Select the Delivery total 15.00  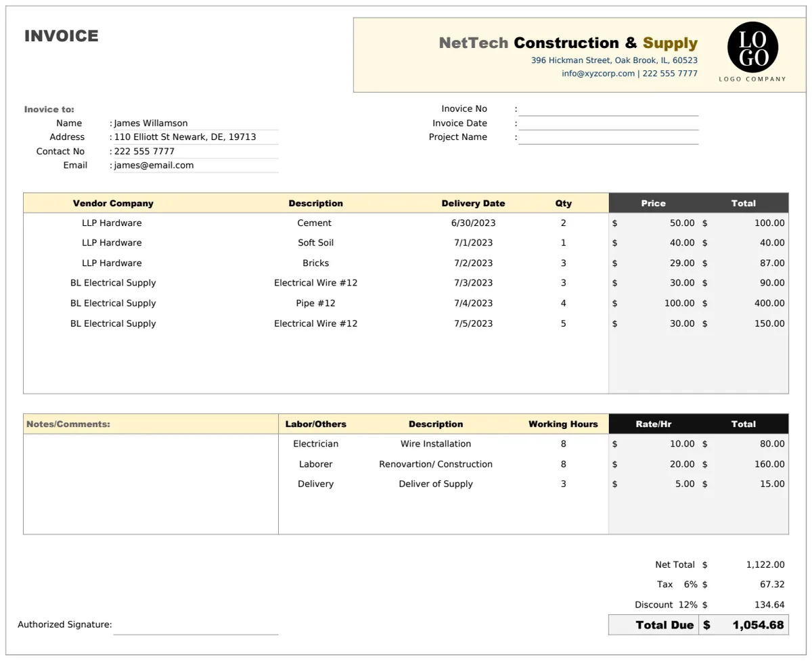pyautogui.click(x=772, y=484)
